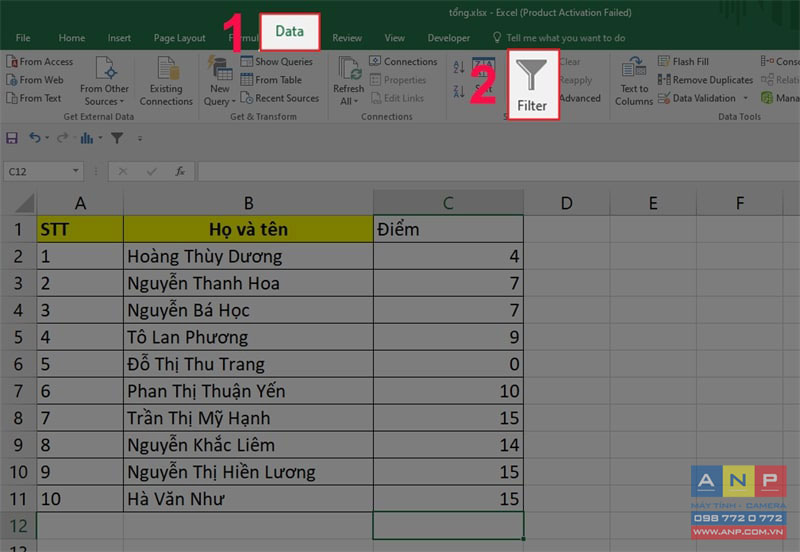Click the Undo arrow

(x=34, y=138)
